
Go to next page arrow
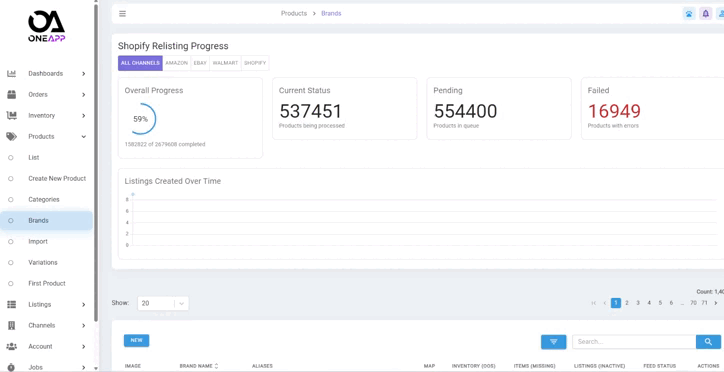[716, 303]
